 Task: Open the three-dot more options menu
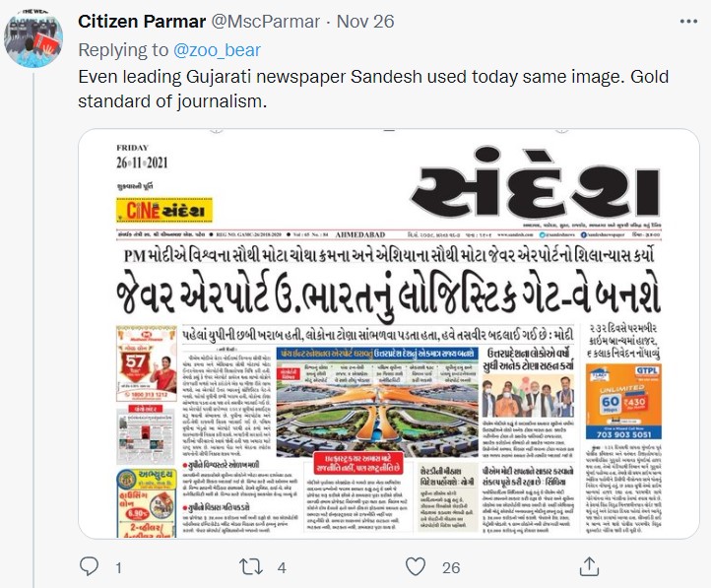point(688,22)
